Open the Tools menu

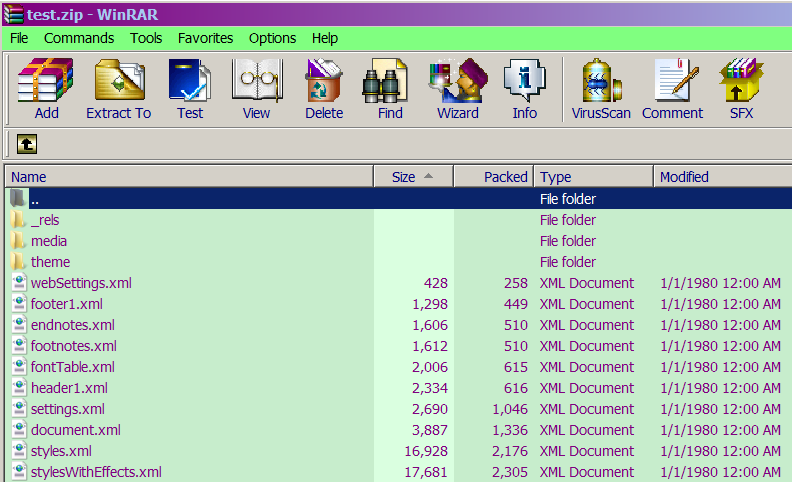(x=146, y=38)
